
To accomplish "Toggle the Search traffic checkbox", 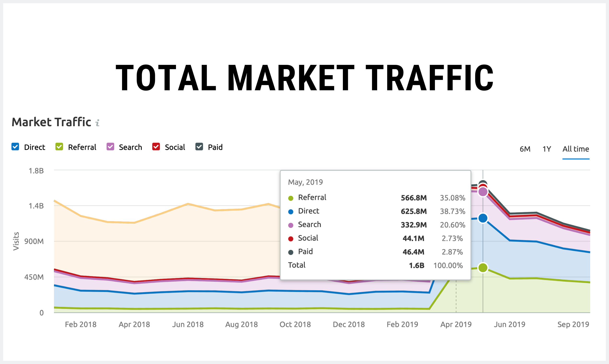I will [110, 147].
